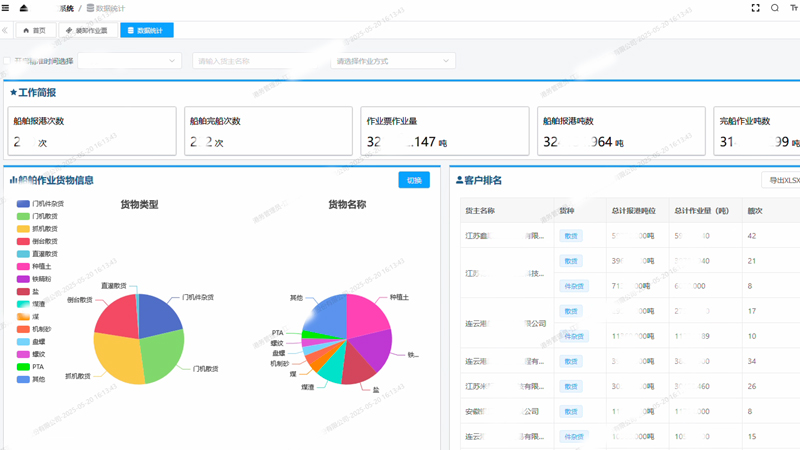
Task: Toggle the 煤渣 legend entry
Action: pyautogui.click(x=31, y=304)
